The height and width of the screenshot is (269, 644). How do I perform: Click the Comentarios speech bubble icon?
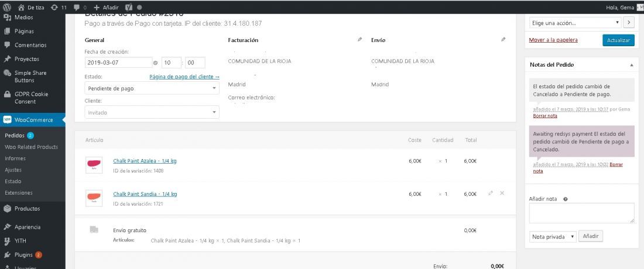8,45
